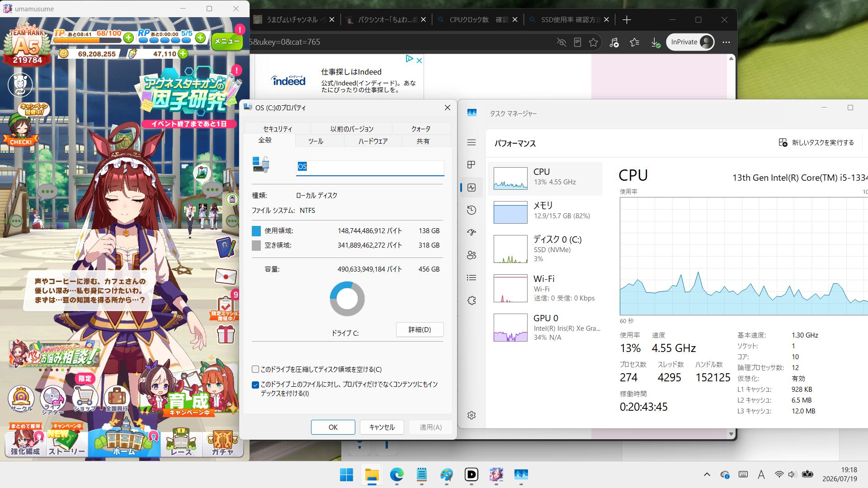The width and height of the screenshot is (868, 488).
Task: Click 詳細(D) button for drive C
Action: click(x=420, y=329)
